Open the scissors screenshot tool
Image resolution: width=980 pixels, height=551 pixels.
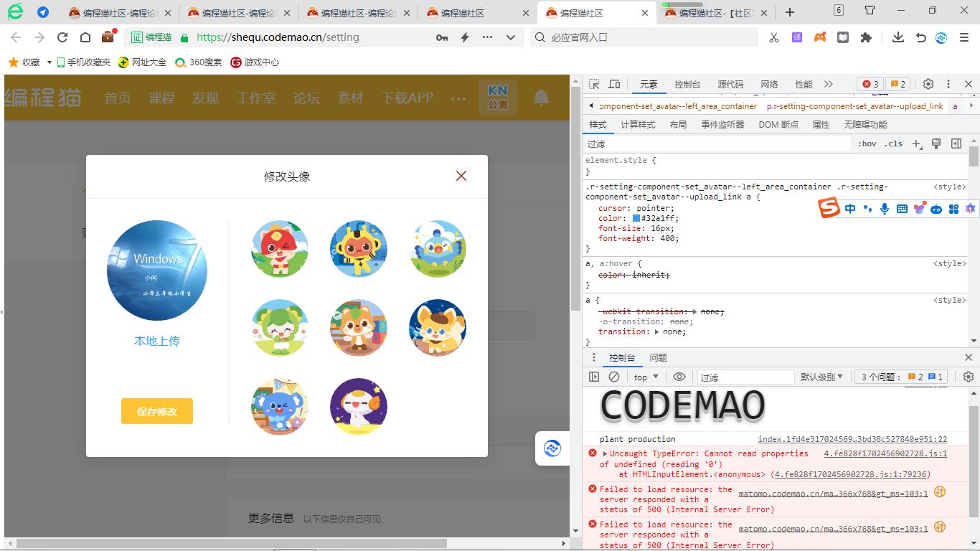point(774,37)
